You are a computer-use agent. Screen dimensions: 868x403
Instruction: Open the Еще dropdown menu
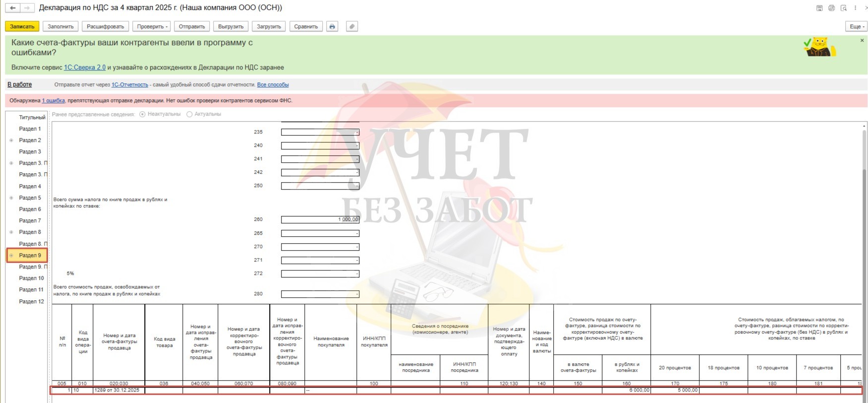pos(857,26)
